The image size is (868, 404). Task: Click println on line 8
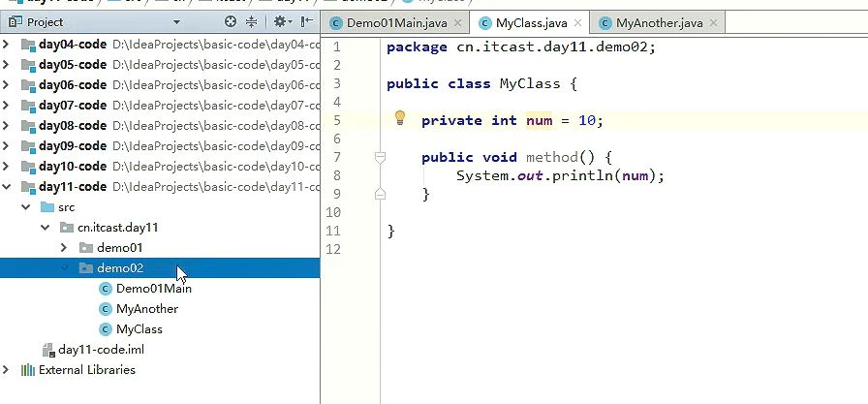tap(582, 176)
